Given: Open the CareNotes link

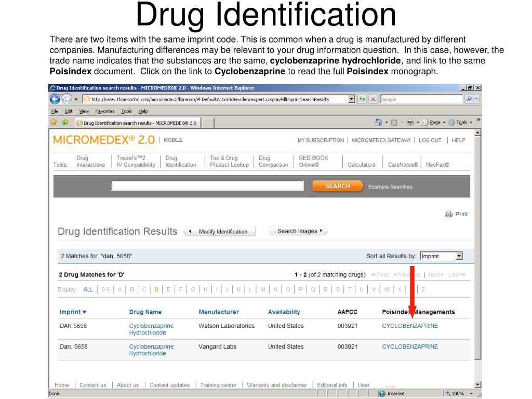Looking at the screenshot, I should [x=403, y=165].
